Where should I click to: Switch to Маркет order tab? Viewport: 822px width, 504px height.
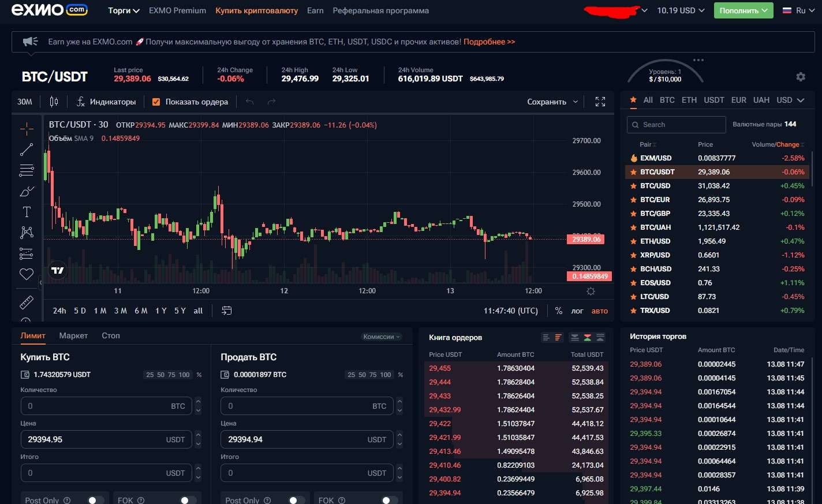tap(73, 335)
